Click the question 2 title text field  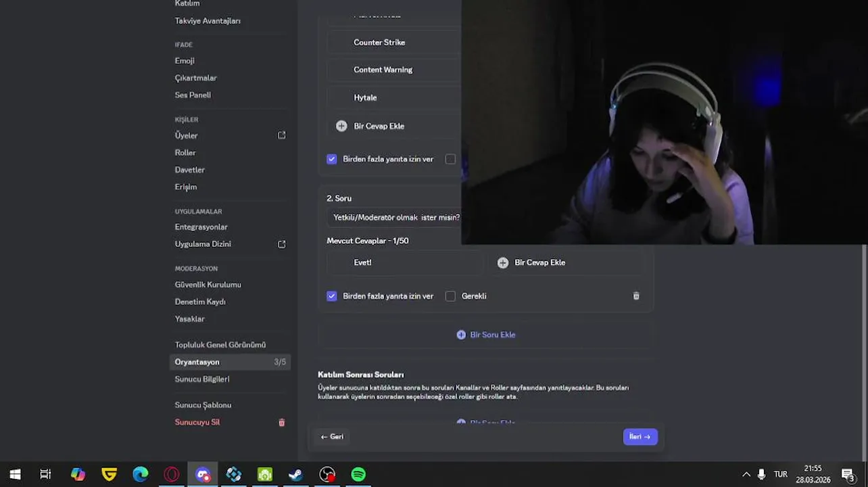395,218
